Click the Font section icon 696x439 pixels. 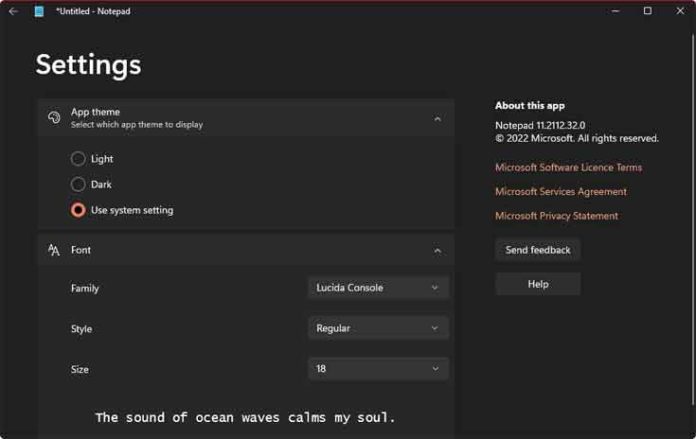pyautogui.click(x=54, y=250)
